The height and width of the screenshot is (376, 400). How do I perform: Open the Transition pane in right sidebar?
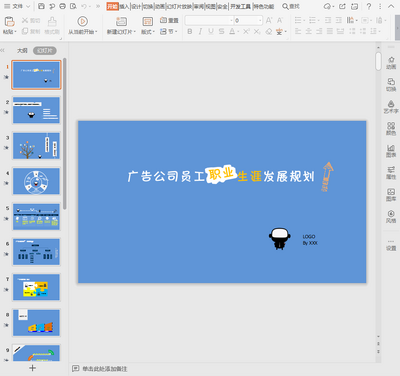pyautogui.click(x=391, y=85)
